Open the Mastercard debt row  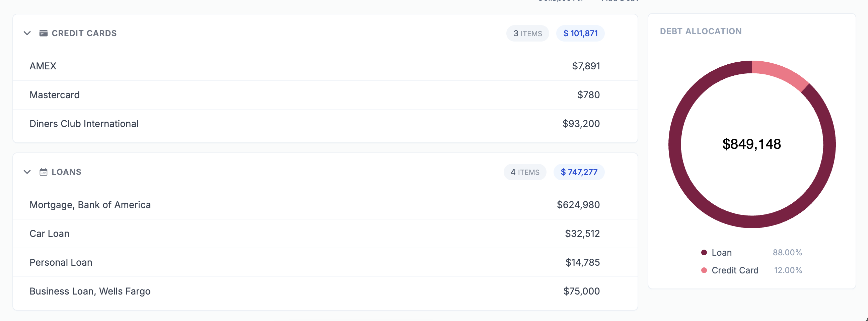325,95
